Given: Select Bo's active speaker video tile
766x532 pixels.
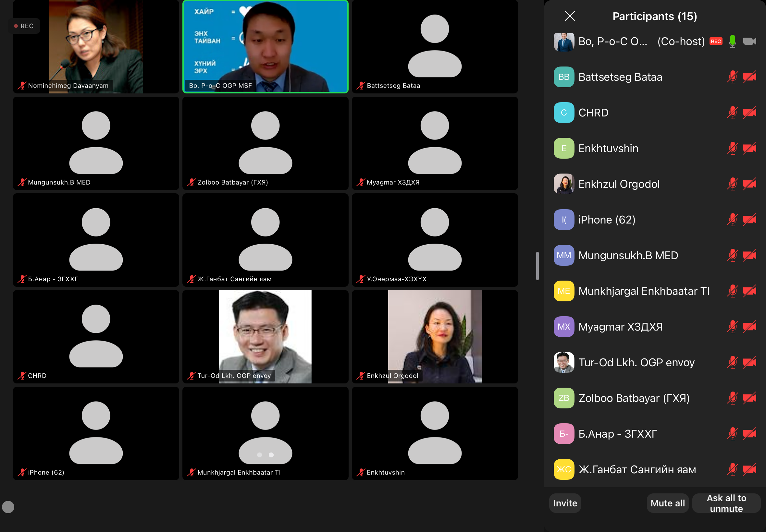Looking at the screenshot, I should (265, 47).
